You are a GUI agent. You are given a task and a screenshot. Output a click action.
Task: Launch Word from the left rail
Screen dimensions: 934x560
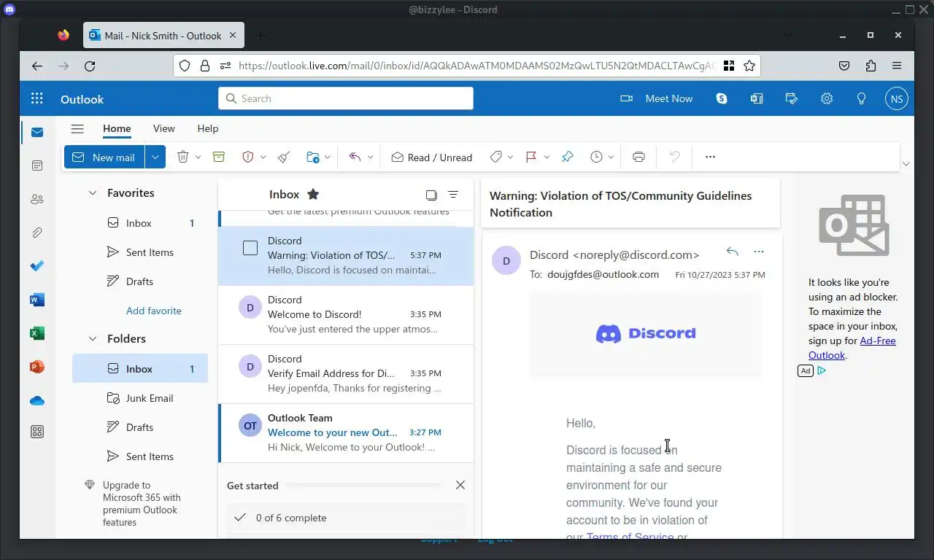click(x=37, y=300)
